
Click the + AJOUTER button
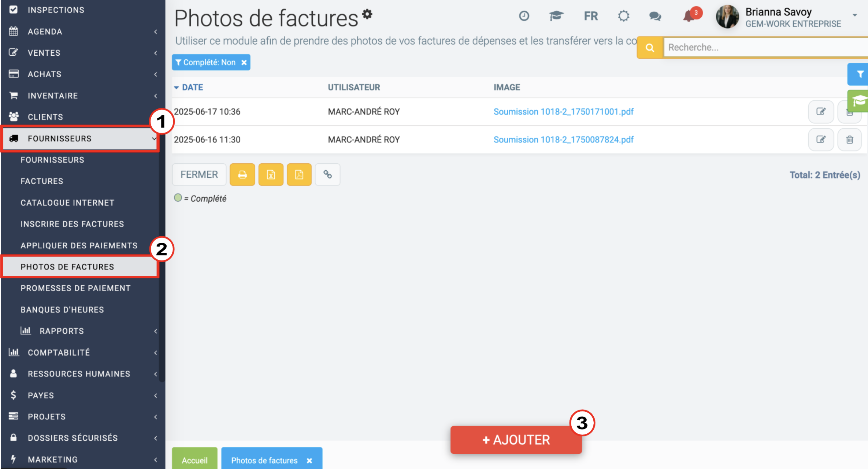(516, 440)
